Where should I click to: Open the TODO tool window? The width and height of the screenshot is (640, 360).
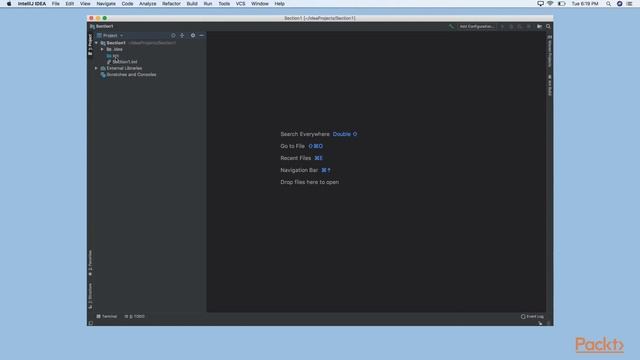click(x=135, y=317)
